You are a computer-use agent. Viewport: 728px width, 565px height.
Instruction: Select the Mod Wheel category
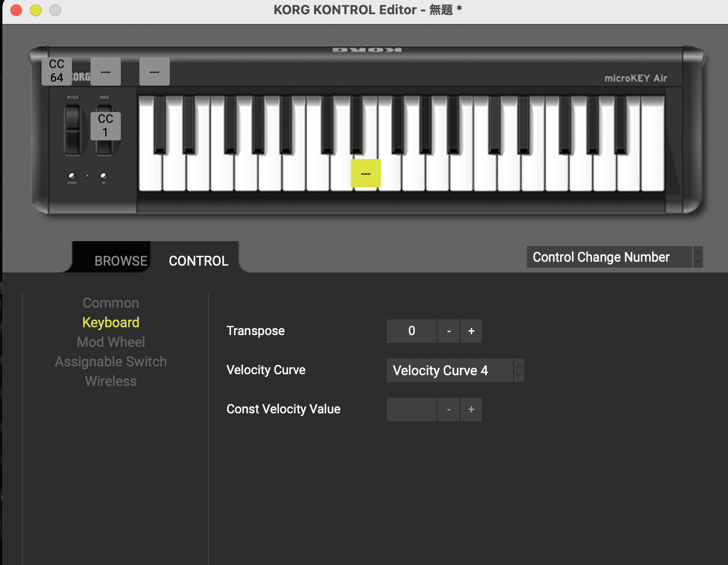click(x=111, y=342)
